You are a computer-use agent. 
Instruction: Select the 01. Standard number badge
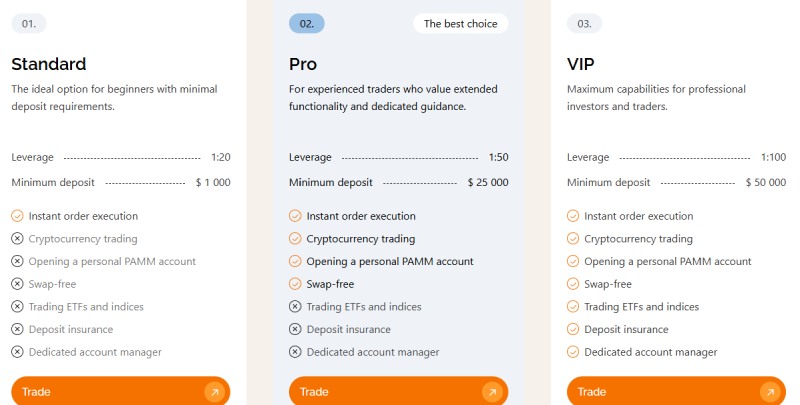(28, 23)
